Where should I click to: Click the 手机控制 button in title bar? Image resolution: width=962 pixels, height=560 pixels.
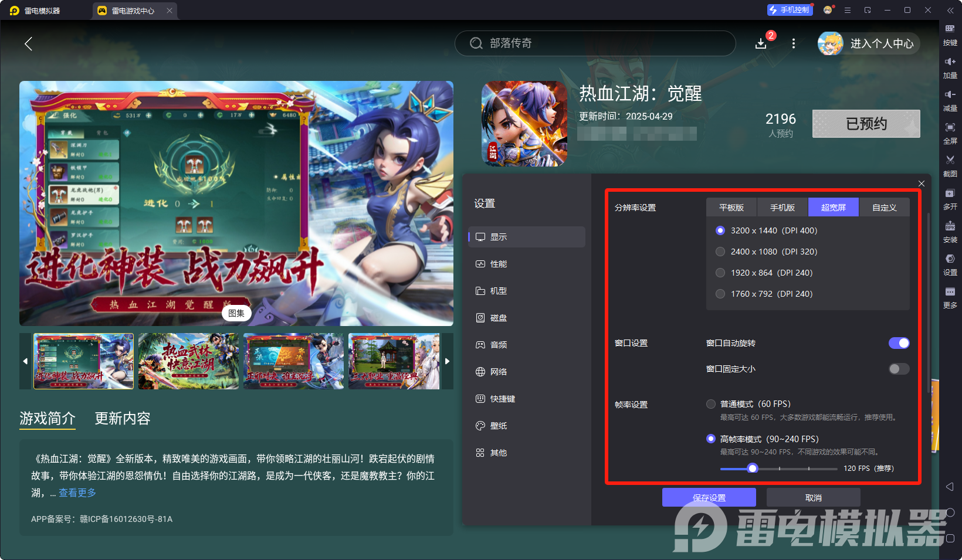tap(790, 10)
